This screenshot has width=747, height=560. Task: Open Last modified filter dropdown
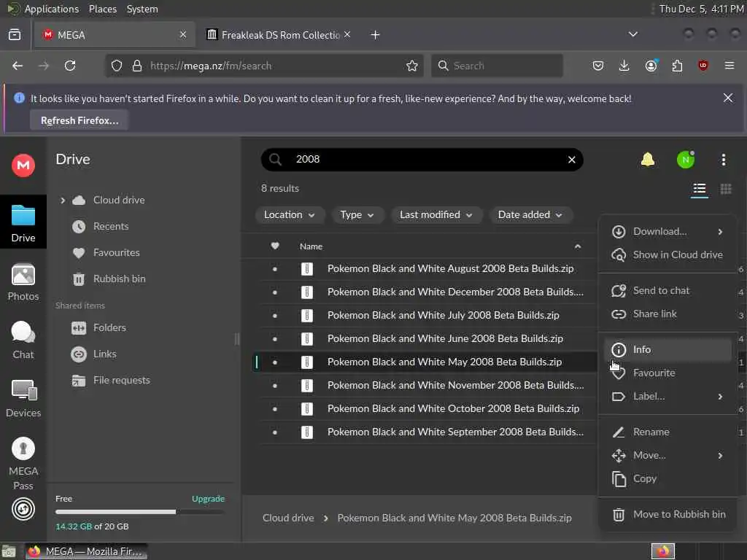click(x=436, y=215)
